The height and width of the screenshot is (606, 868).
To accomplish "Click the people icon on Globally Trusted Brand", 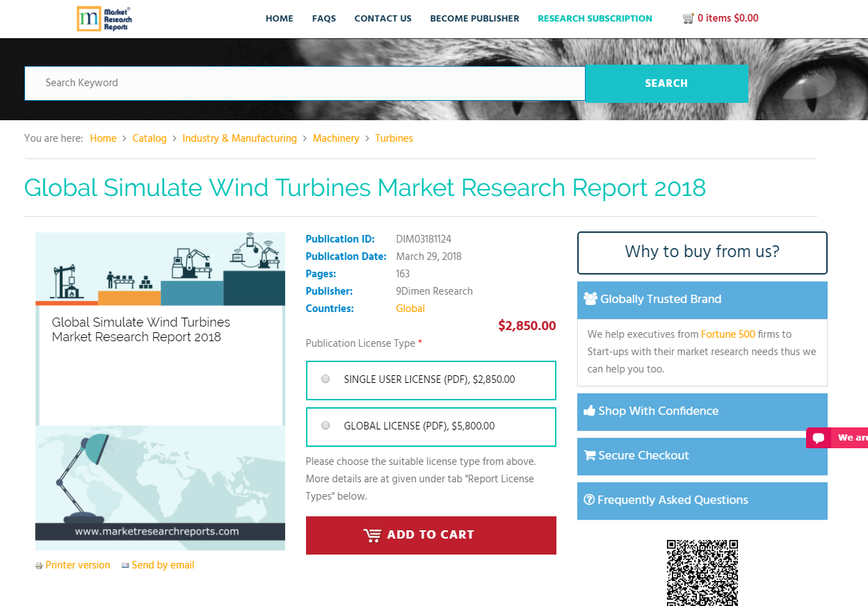I will tap(590, 298).
